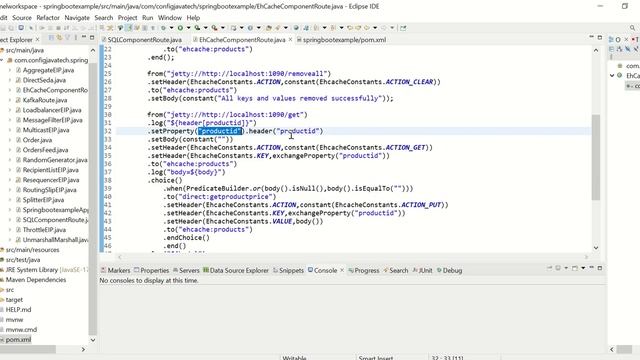Click the Last Edit Location toolbar icon
The image size is (640, 360).
pos(350,28)
